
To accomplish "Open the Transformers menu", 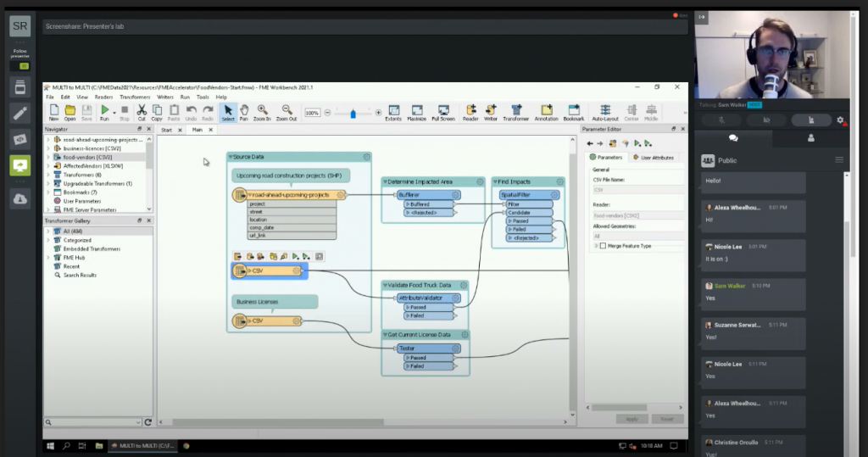I will click(x=135, y=97).
